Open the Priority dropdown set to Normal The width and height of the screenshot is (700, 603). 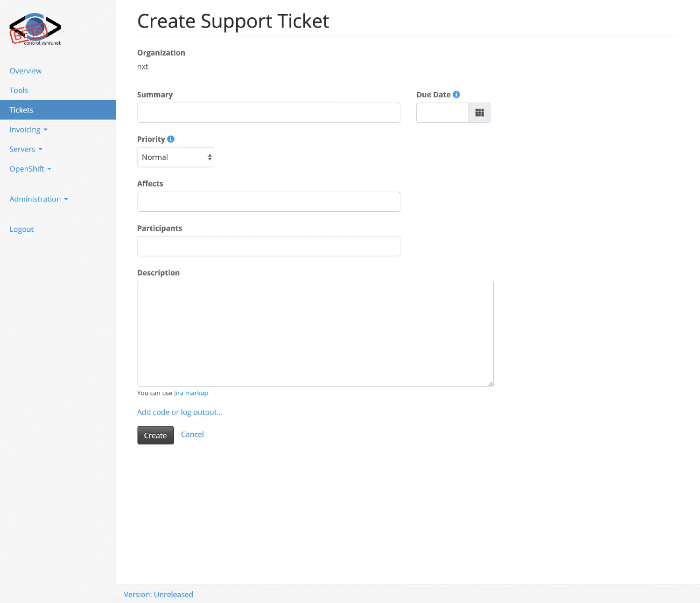click(175, 158)
